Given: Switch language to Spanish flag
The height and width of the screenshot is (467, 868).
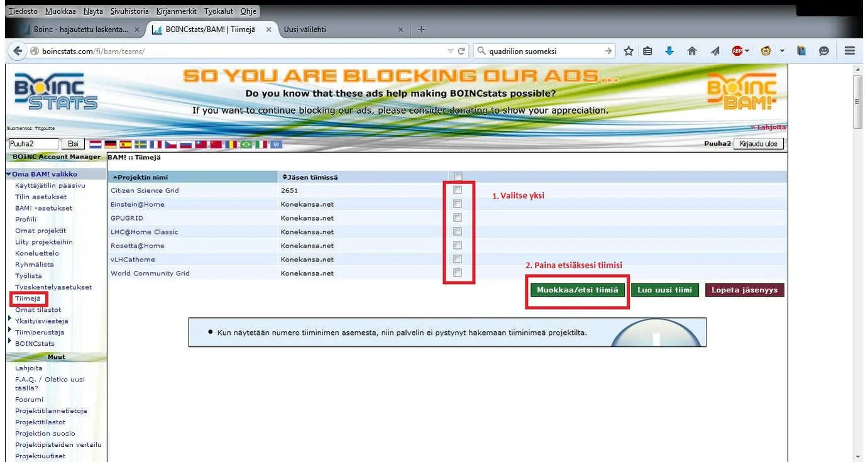Looking at the screenshot, I should click(126, 144).
